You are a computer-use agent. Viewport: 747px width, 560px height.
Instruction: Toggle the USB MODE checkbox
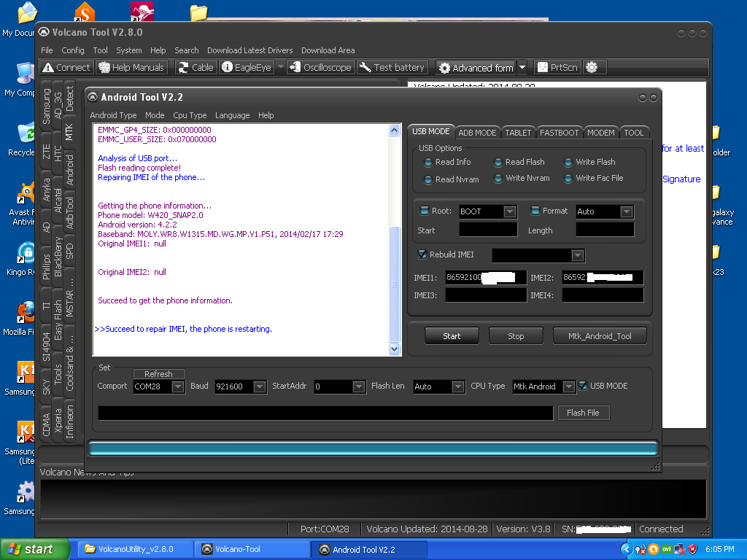tap(583, 386)
